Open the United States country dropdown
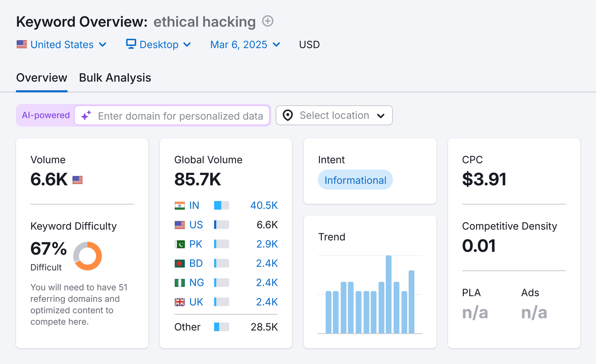The height and width of the screenshot is (364, 596). (62, 45)
